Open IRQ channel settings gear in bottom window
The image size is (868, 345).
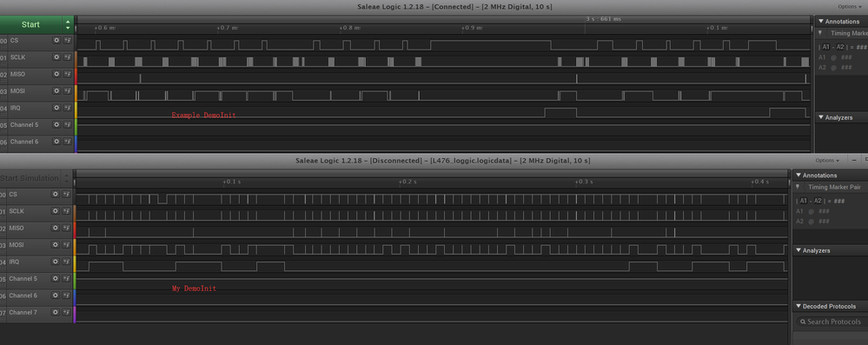click(56, 262)
